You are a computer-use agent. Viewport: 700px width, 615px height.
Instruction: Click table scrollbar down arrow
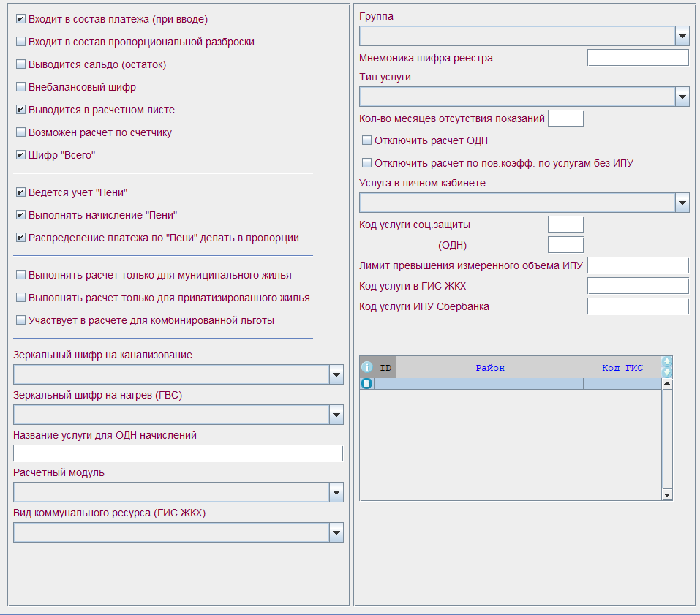[x=667, y=494]
